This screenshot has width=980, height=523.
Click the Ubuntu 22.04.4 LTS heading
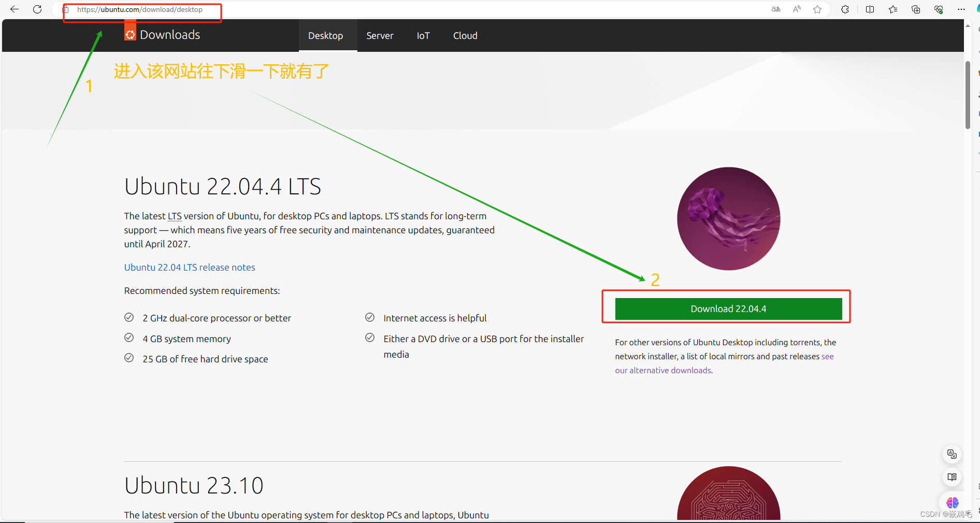coord(223,187)
